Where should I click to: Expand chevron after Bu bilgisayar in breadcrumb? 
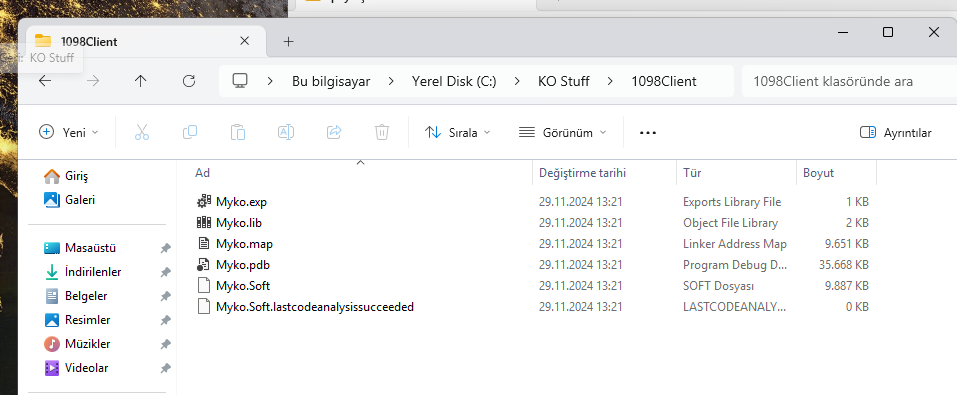click(391, 81)
